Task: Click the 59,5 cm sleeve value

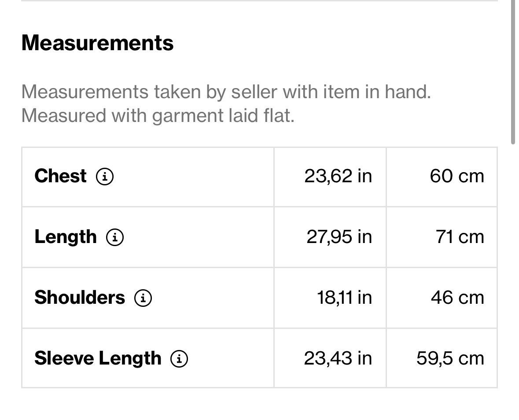Action: point(450,358)
